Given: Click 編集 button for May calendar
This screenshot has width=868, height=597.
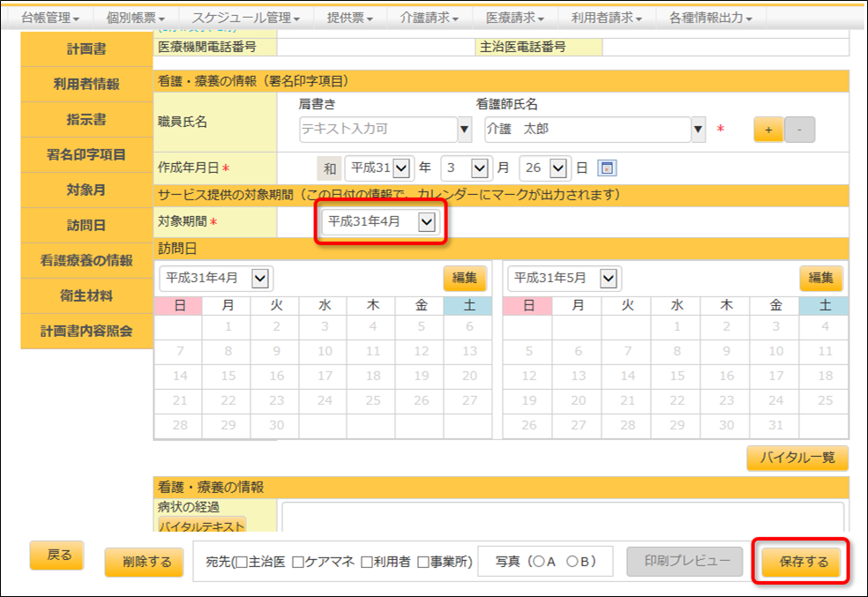Looking at the screenshot, I should coord(821,278).
